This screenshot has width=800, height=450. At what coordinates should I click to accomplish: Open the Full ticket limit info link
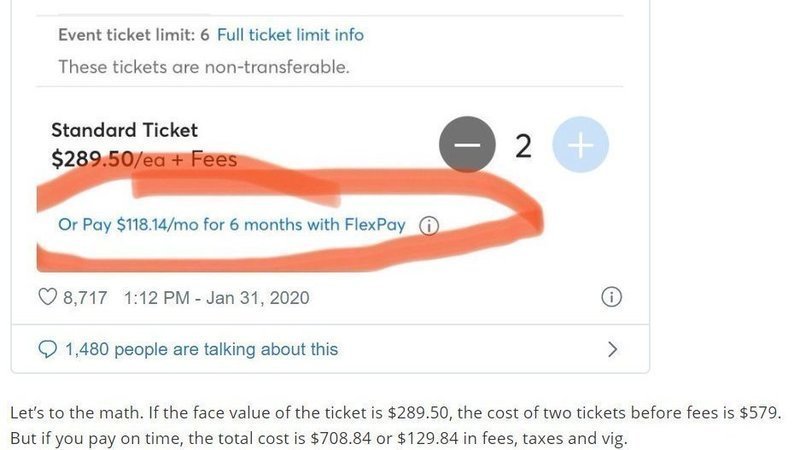pyautogui.click(x=290, y=35)
